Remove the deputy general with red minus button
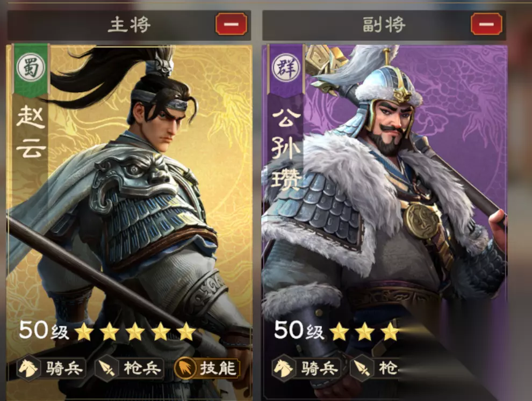Image resolution: width=532 pixels, height=401 pixels. pos(486,24)
